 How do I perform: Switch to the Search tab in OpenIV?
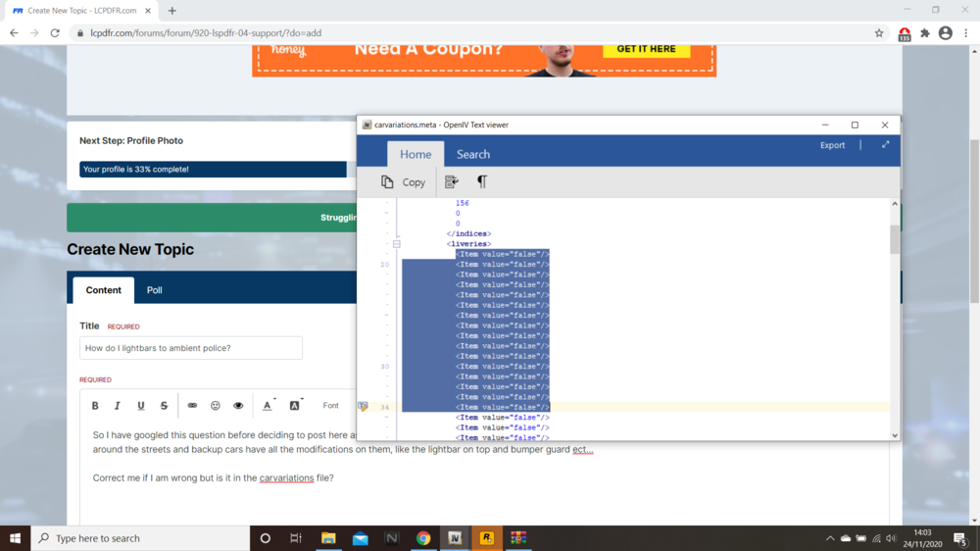click(x=473, y=155)
